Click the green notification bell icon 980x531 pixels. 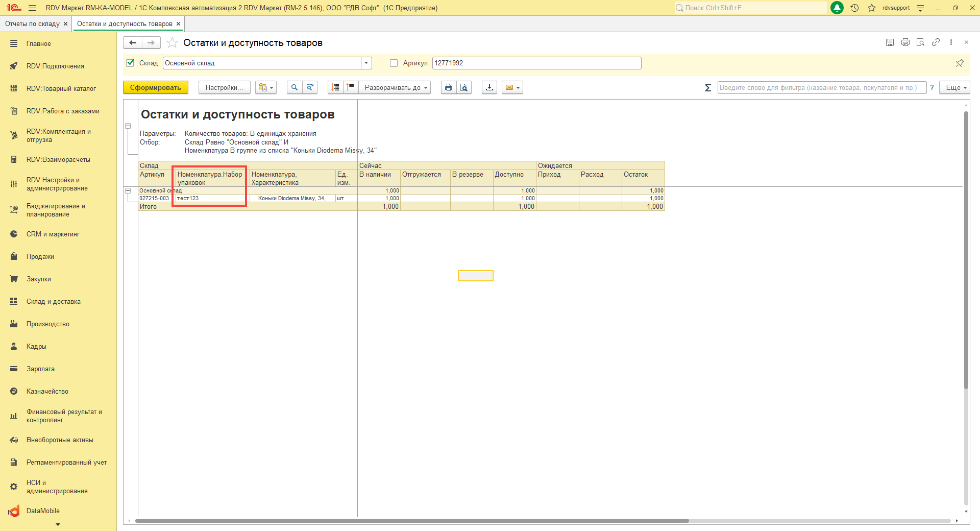[837, 8]
